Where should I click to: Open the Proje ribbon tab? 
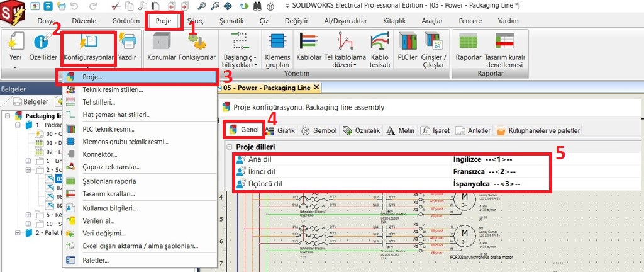click(164, 21)
